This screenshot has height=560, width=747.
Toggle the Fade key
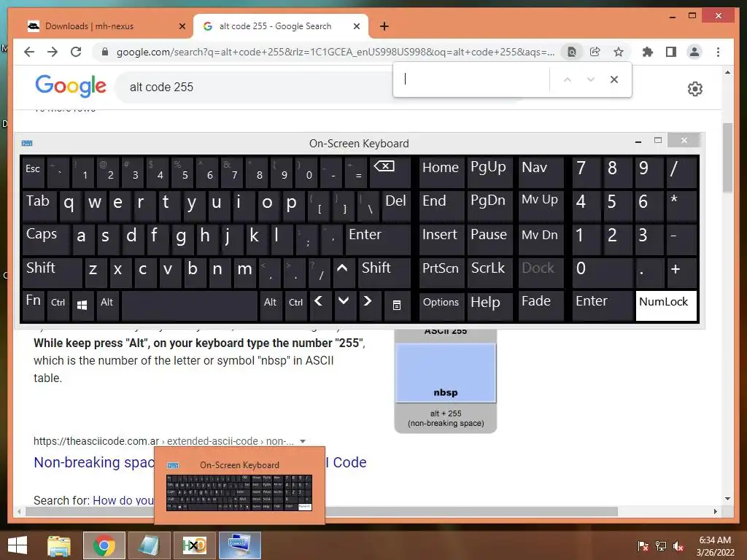pyautogui.click(x=541, y=306)
